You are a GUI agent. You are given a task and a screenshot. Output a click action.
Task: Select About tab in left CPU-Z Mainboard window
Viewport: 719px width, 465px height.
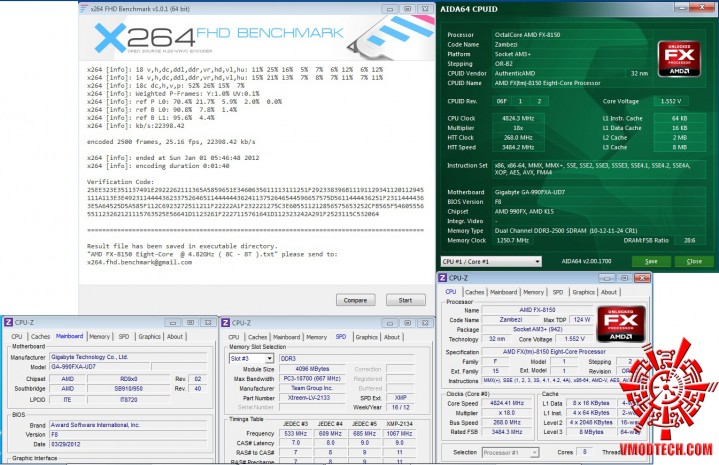[x=175, y=337]
